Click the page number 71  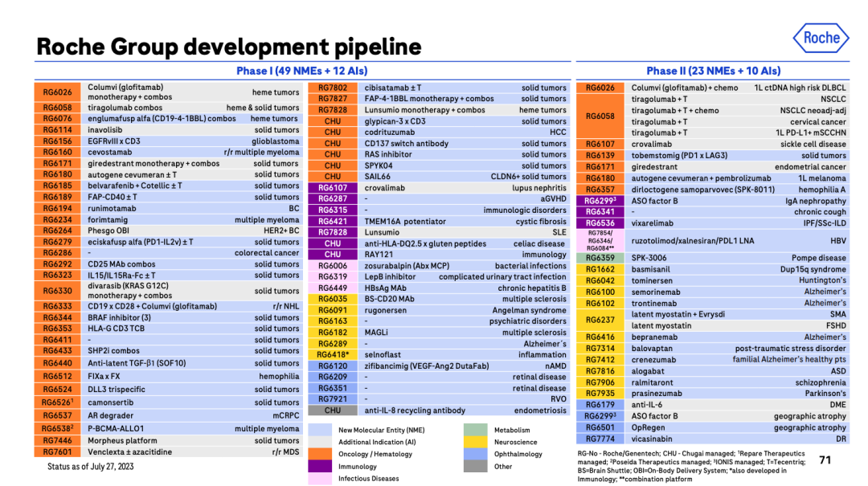825,460
